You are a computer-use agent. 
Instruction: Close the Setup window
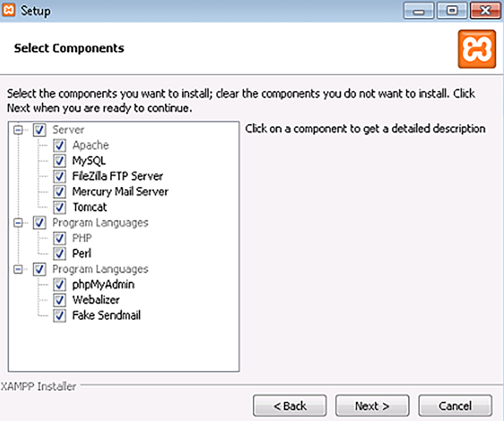pyautogui.click(x=485, y=11)
